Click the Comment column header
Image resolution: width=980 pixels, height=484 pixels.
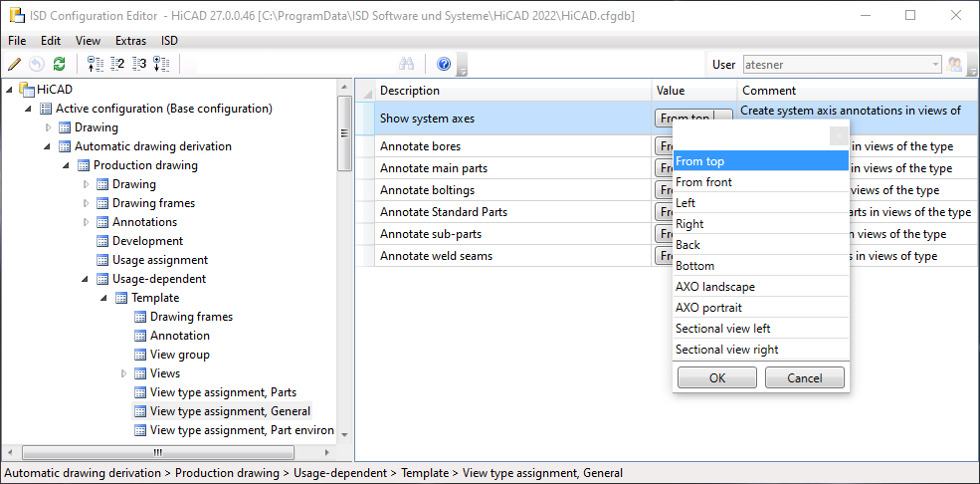pyautogui.click(x=858, y=90)
